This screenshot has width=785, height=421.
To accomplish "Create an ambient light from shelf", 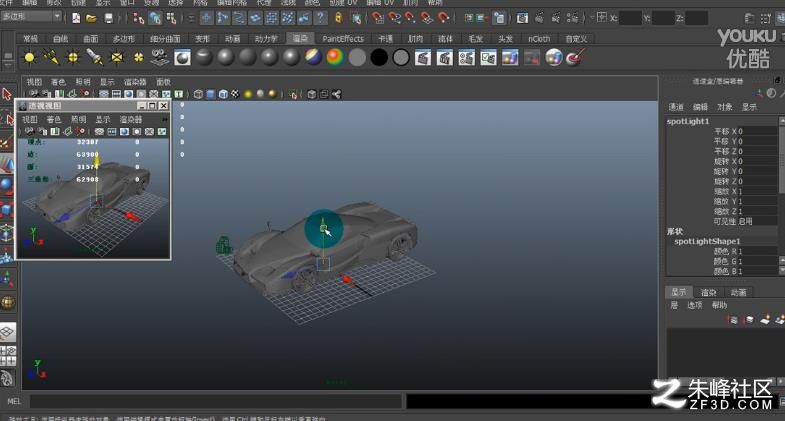I will click(x=30, y=58).
